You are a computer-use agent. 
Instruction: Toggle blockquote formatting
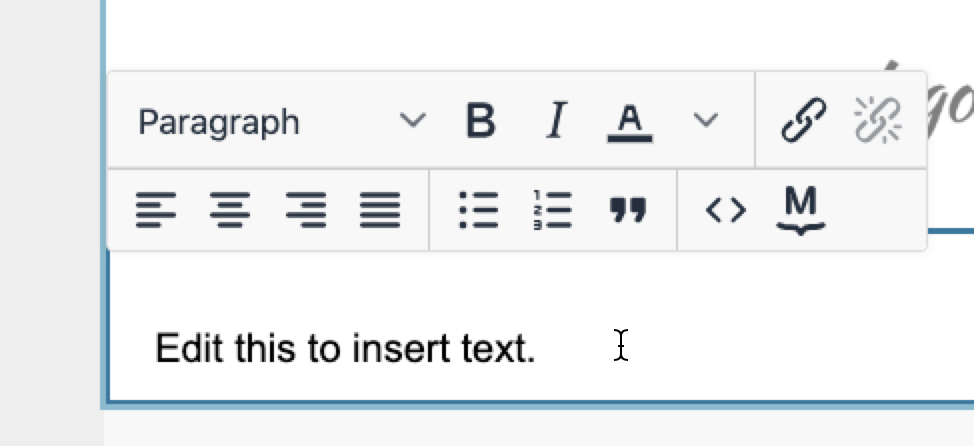[x=628, y=210]
